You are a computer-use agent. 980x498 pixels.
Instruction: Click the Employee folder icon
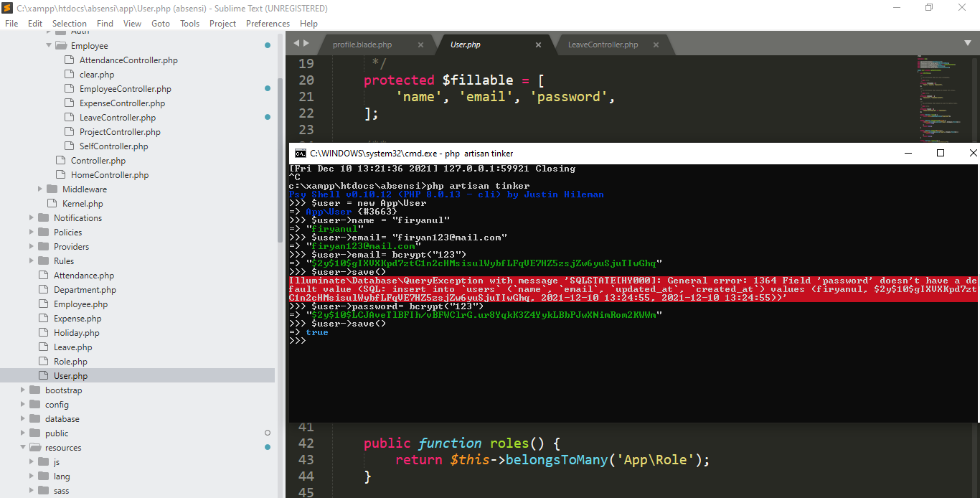pos(60,45)
